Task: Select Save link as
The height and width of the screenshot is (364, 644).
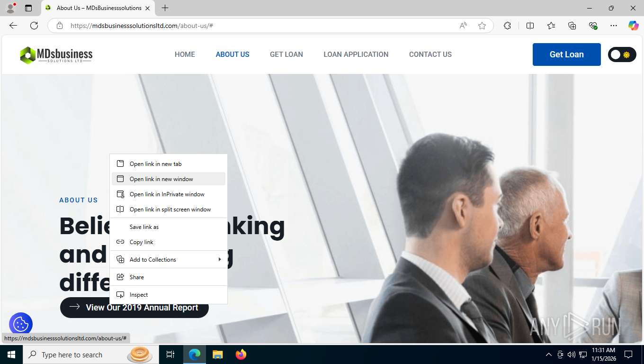Action: pos(169,227)
